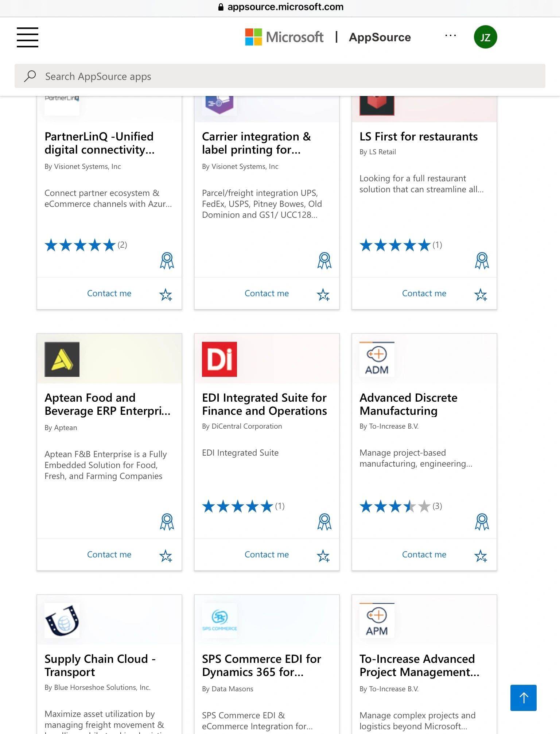The height and width of the screenshot is (734, 560).
Task: Add EDI Integrated Suite to saved apps
Action: [x=323, y=556]
